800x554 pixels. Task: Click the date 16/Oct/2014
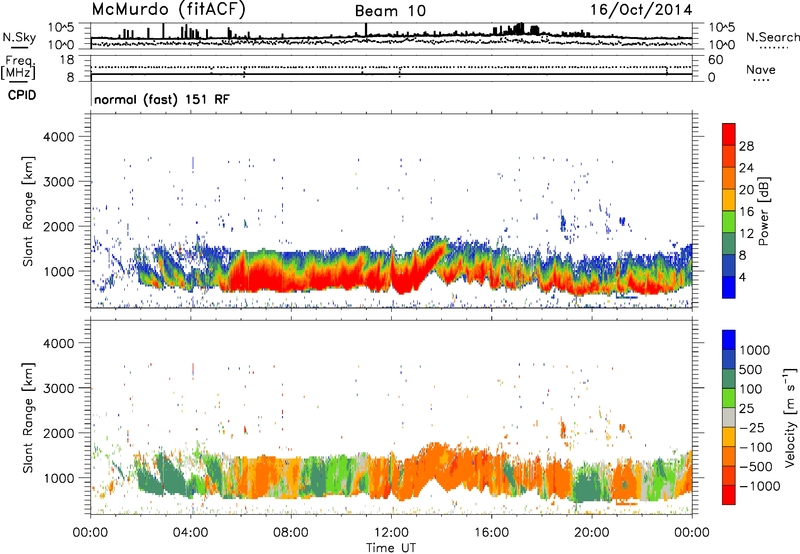pos(641,10)
